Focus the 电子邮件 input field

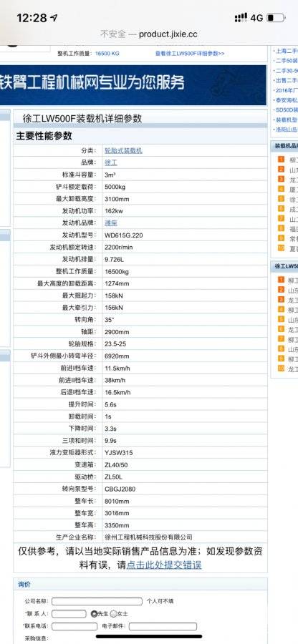(163, 627)
